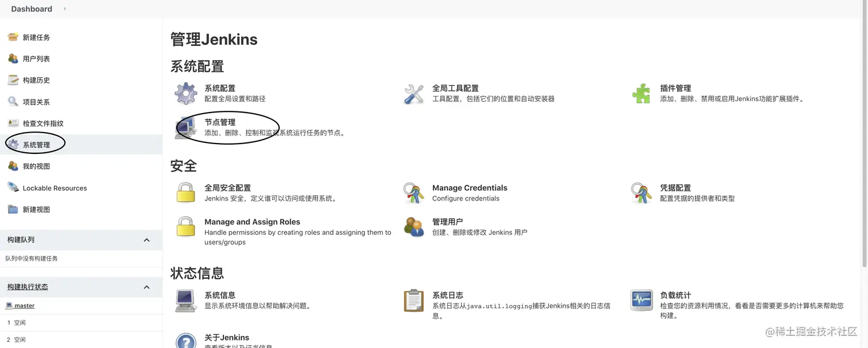Click the 系统配置 large gear icon
The width and height of the screenshot is (868, 348).
(x=185, y=93)
